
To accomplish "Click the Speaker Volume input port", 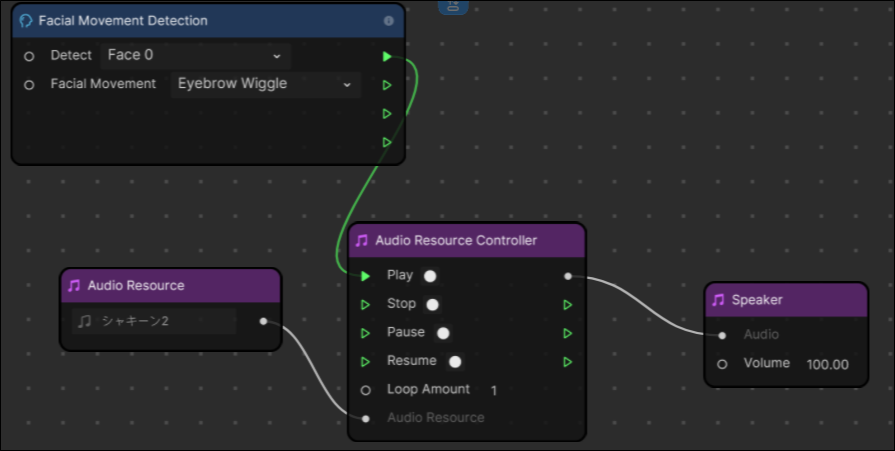I will (x=722, y=364).
